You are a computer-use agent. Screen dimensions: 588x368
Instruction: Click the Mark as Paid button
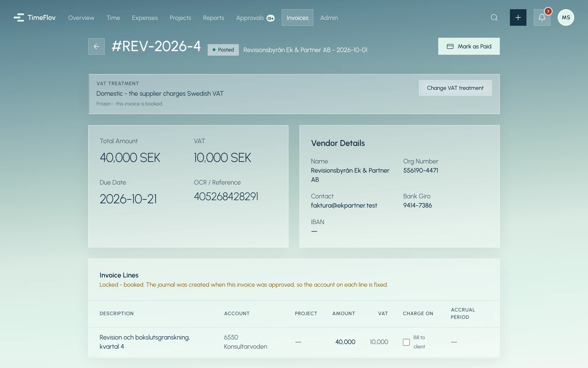coord(469,46)
